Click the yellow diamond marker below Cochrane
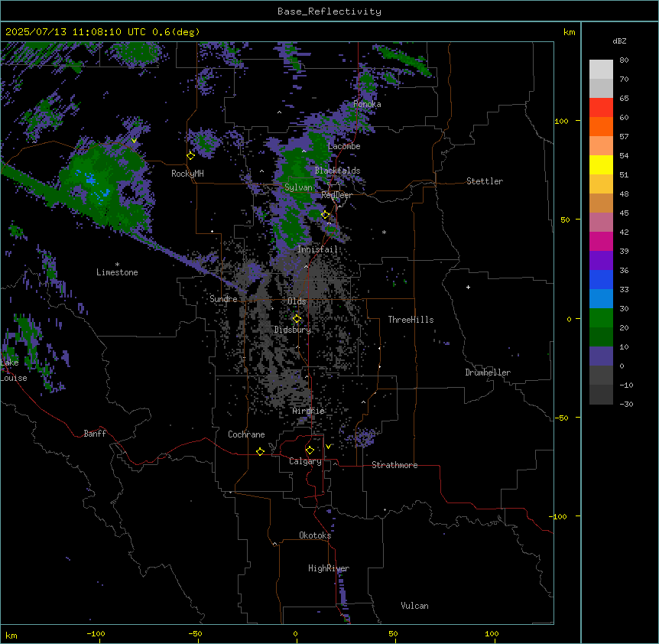This screenshot has width=659, height=644. coord(260,451)
